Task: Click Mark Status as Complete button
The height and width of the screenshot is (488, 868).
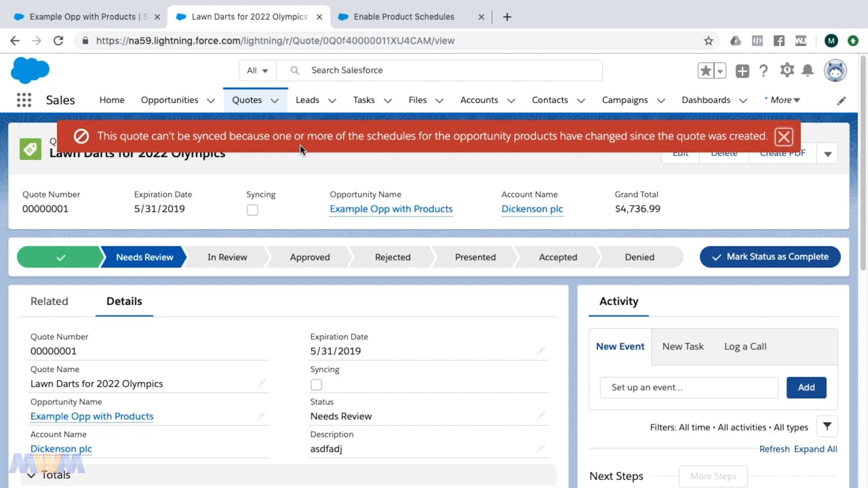Action: (770, 257)
